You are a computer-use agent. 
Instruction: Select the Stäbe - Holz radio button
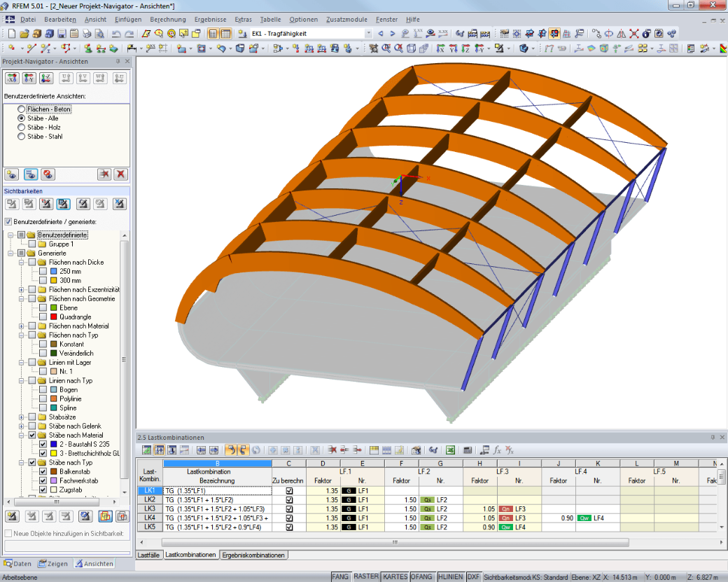pyautogui.click(x=22, y=127)
